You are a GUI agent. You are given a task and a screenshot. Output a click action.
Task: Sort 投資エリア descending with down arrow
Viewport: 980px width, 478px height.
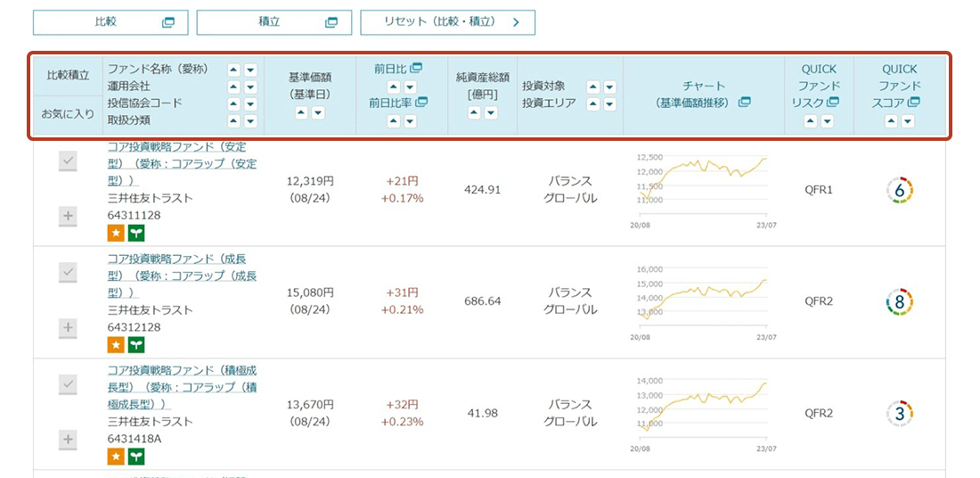(x=609, y=103)
